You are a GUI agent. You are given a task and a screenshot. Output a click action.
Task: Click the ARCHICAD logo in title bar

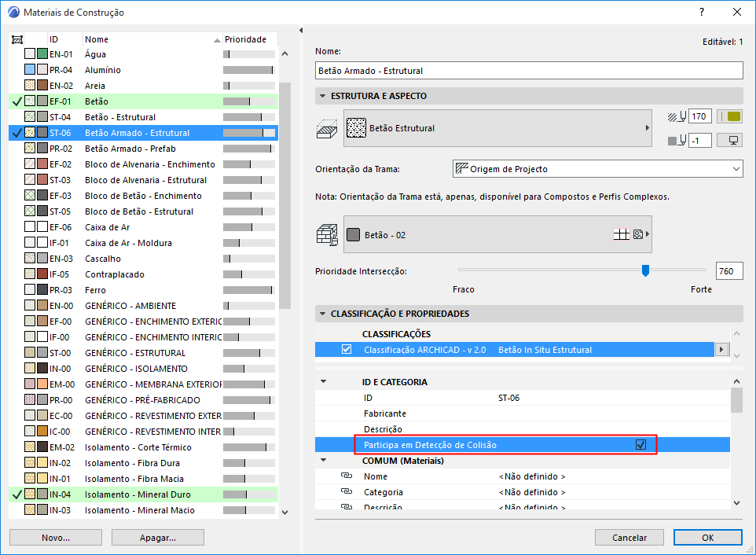(x=13, y=12)
